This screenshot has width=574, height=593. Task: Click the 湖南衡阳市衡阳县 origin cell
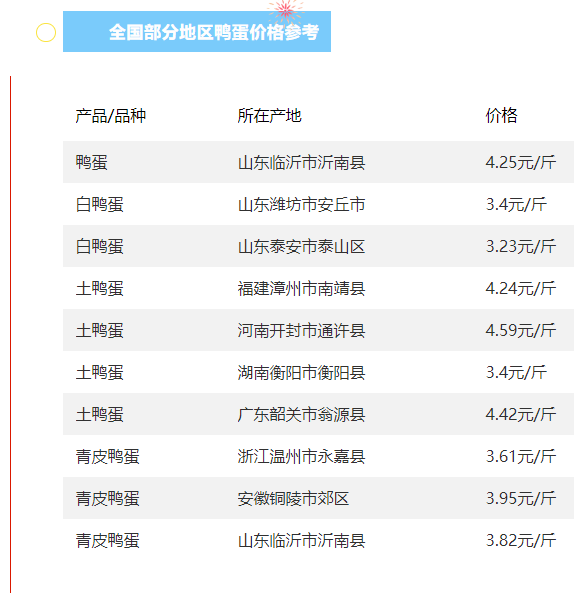(x=301, y=373)
